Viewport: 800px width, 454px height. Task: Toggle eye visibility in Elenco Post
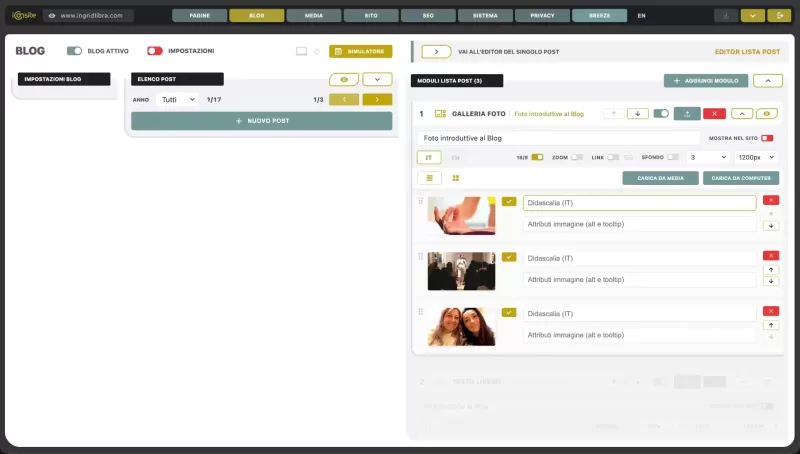point(344,80)
